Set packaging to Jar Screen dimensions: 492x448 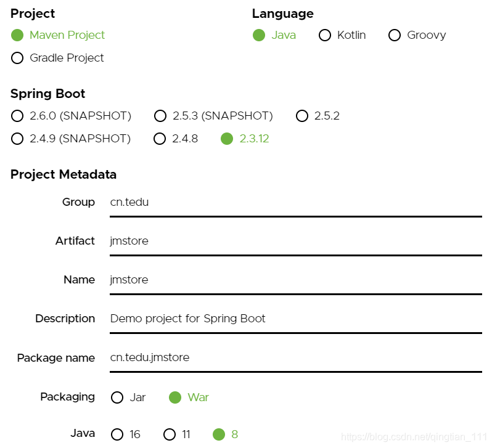(117, 397)
